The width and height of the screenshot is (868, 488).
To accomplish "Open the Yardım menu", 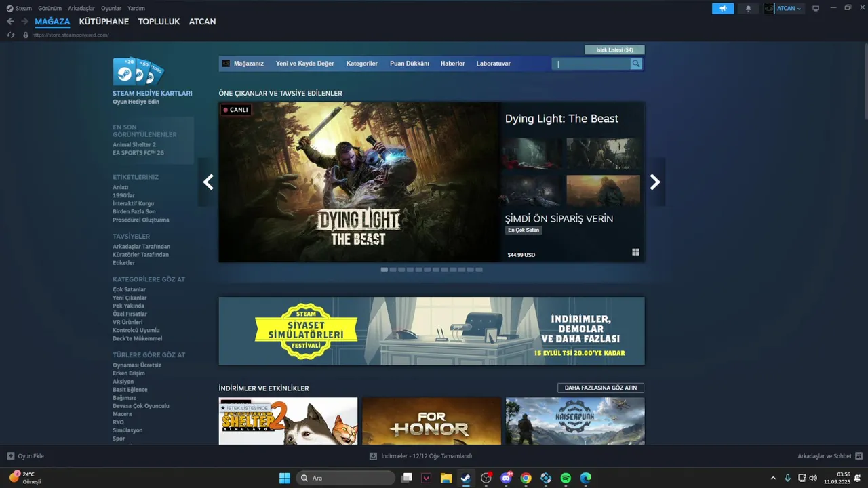I will coord(136,8).
